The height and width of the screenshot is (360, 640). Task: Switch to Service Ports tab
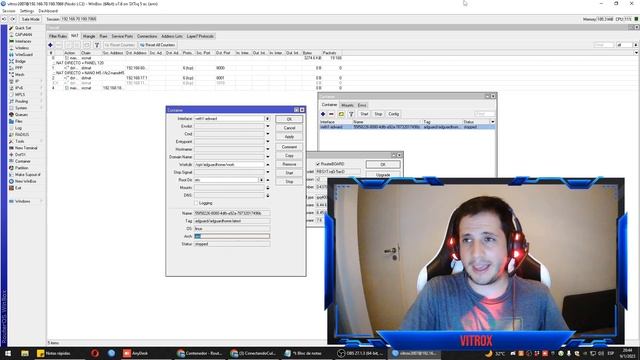(x=122, y=36)
